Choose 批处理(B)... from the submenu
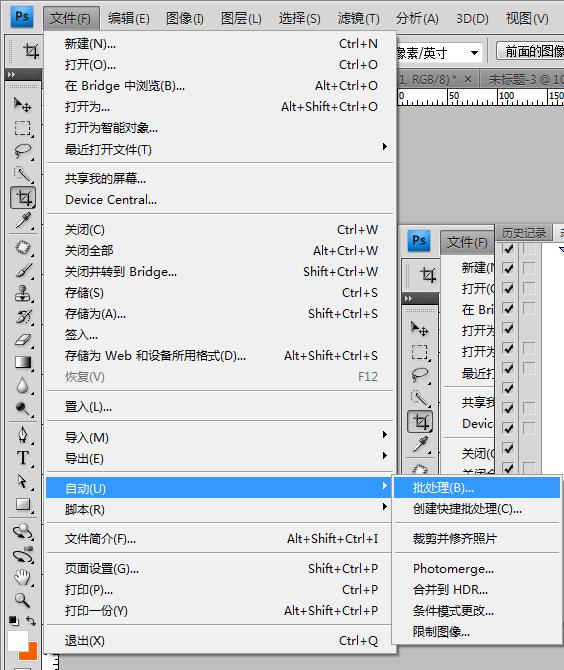564x670 pixels. (x=477, y=488)
